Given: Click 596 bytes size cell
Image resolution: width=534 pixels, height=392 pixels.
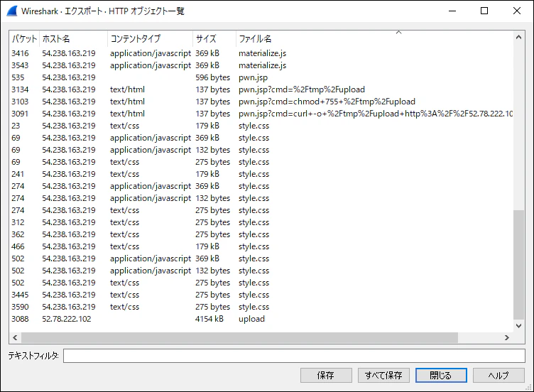Looking at the screenshot, I should [213, 77].
